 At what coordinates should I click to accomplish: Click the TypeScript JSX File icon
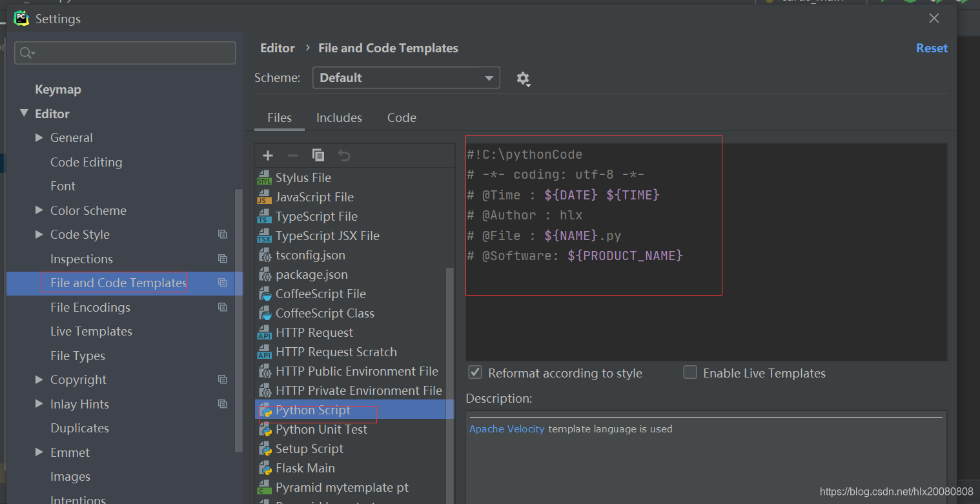[x=265, y=236]
